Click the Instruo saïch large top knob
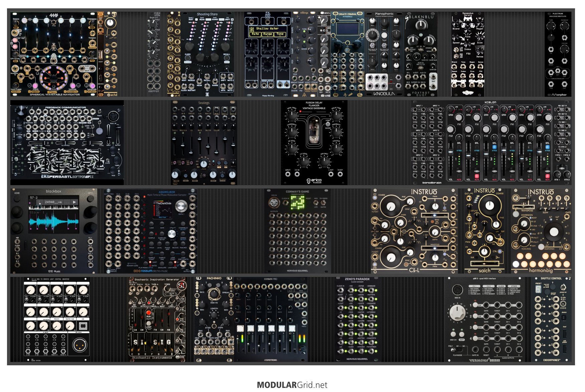Screen dimensions: 585x392 click(x=489, y=205)
